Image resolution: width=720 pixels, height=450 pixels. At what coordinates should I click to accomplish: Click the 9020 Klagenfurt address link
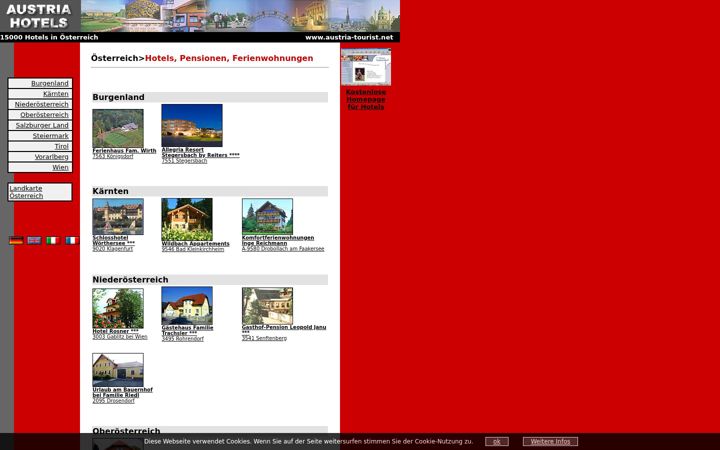pyautogui.click(x=113, y=249)
